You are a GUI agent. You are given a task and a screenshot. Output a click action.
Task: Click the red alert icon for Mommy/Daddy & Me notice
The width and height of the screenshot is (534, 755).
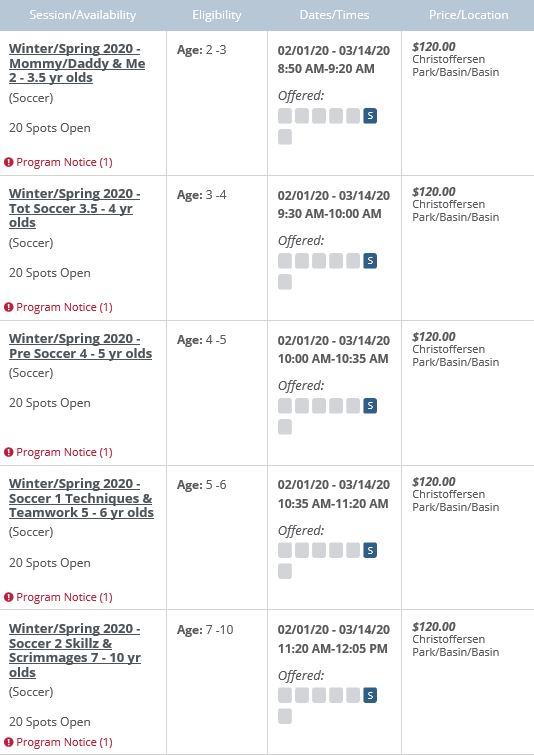point(9,162)
